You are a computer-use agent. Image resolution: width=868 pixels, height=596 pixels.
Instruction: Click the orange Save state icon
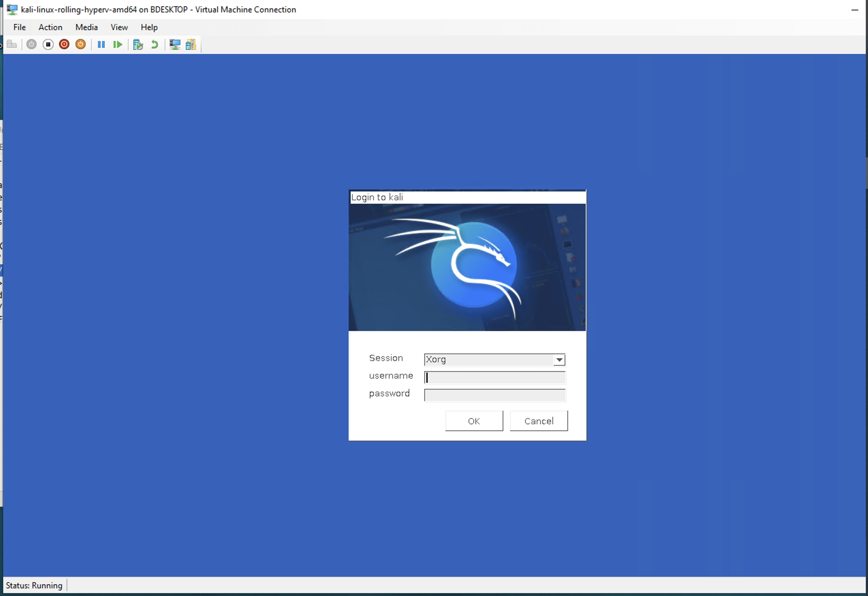[81, 44]
